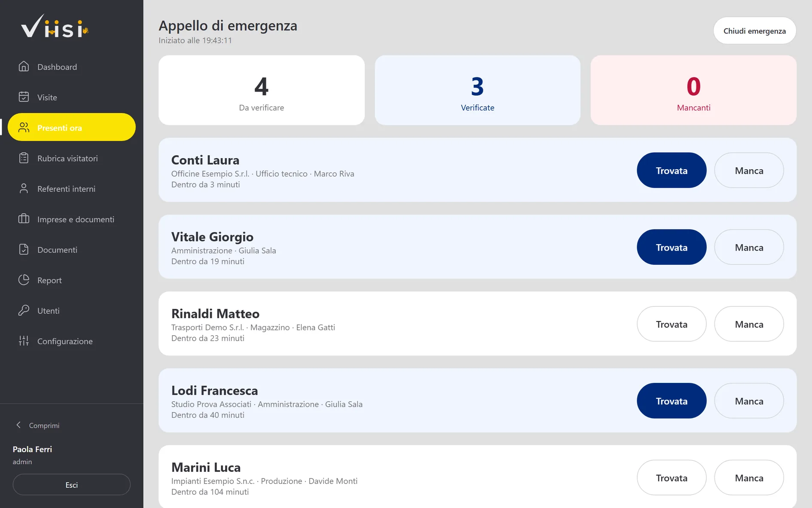Open Imprese e documenti briefcase icon
The image size is (812, 508).
24,219
